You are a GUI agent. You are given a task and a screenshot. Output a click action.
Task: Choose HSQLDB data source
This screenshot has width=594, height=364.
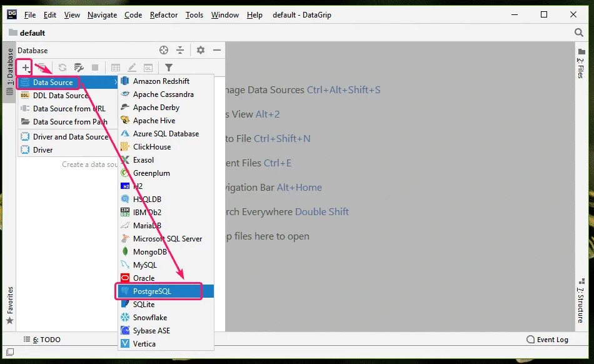(166, 200)
